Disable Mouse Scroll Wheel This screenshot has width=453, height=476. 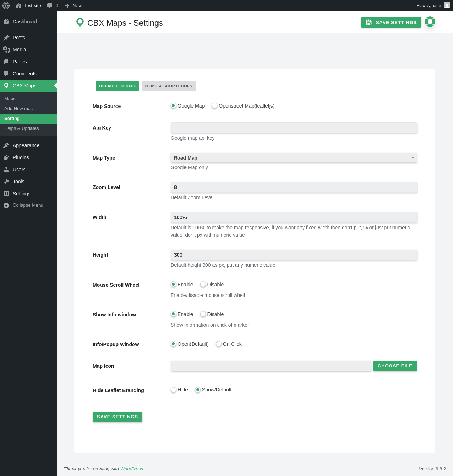(203, 285)
